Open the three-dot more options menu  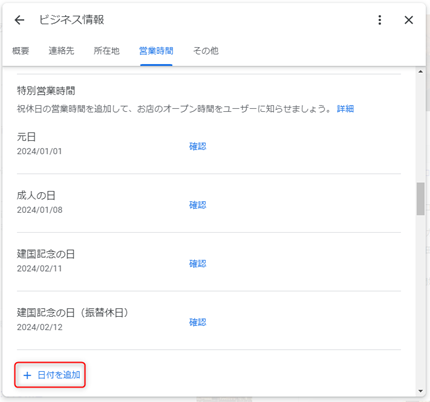pyautogui.click(x=380, y=20)
